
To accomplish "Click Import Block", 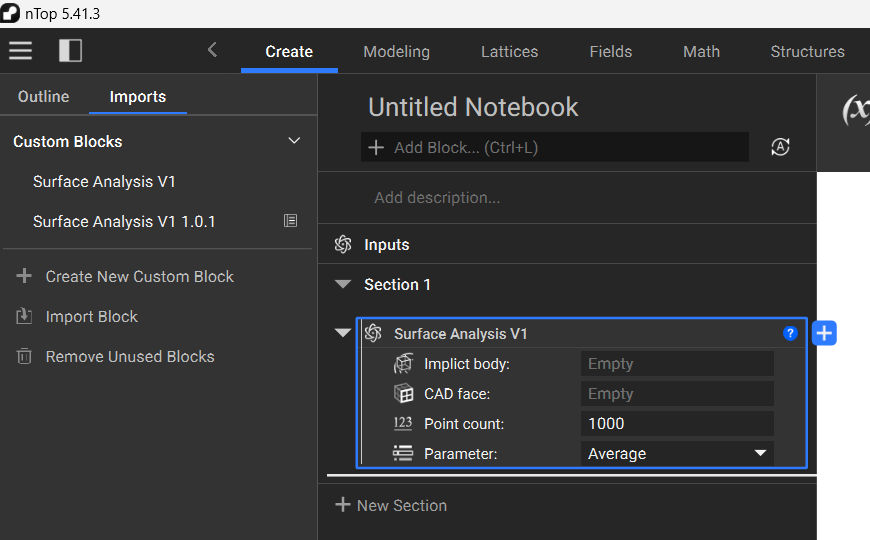I will point(92,316).
